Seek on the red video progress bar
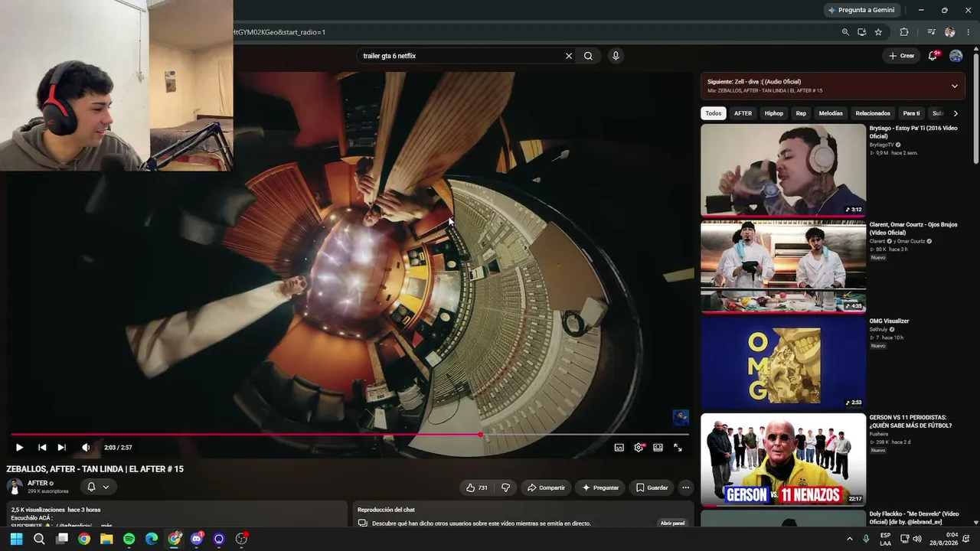The image size is (980, 551). pyautogui.click(x=350, y=435)
